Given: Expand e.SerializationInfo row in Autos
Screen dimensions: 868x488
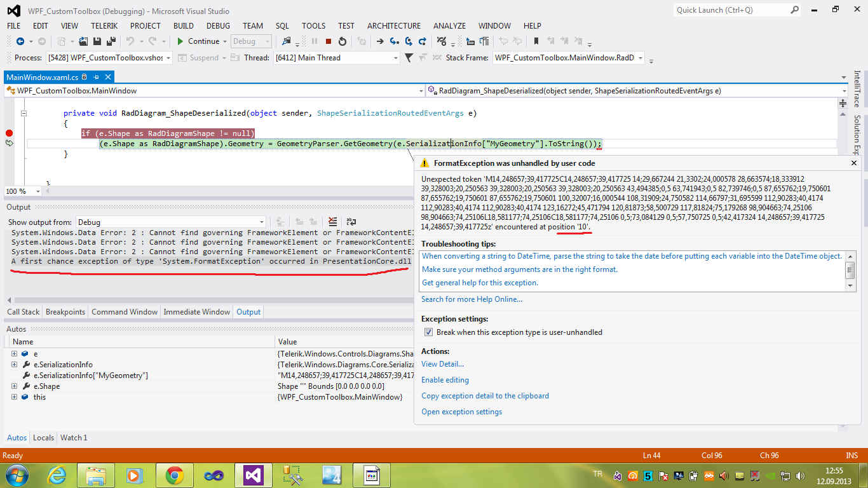Looking at the screenshot, I should [x=14, y=365].
